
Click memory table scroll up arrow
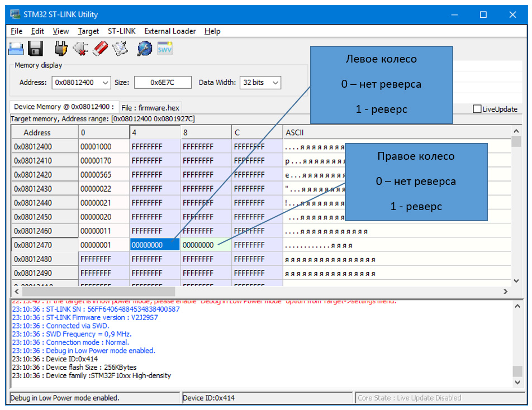tap(516, 131)
